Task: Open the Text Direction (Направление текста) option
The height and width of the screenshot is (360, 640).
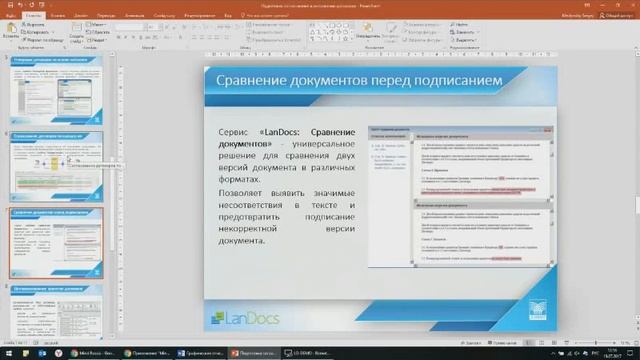Action: tap(269, 24)
